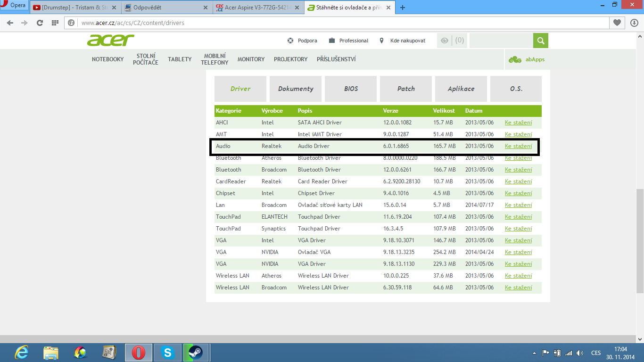Select the O.S. tab
This screenshot has width=644, height=362.
[516, 89]
